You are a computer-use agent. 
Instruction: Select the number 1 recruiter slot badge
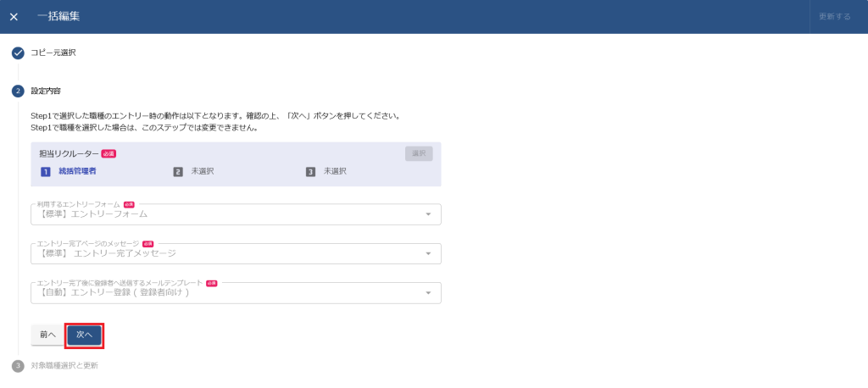coord(46,171)
